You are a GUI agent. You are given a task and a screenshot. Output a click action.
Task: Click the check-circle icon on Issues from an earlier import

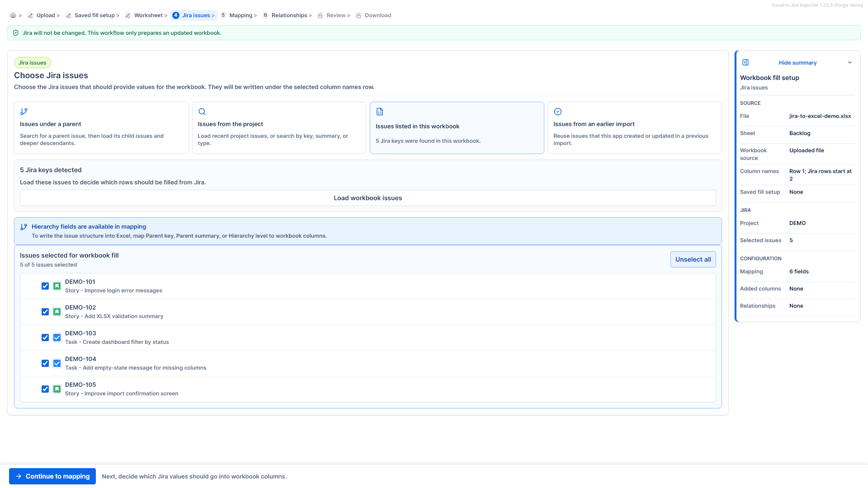pos(558,112)
